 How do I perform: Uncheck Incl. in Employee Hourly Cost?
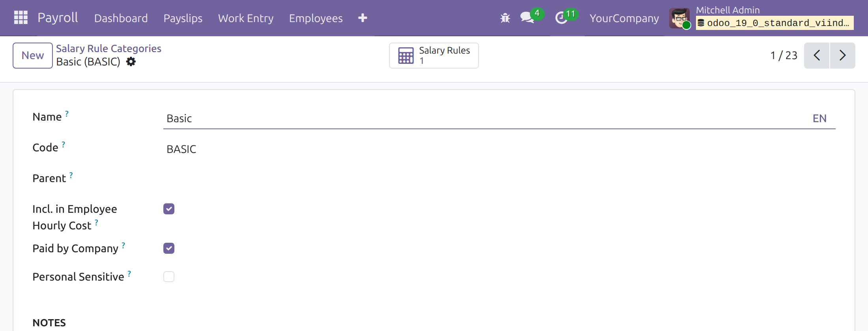pos(169,209)
